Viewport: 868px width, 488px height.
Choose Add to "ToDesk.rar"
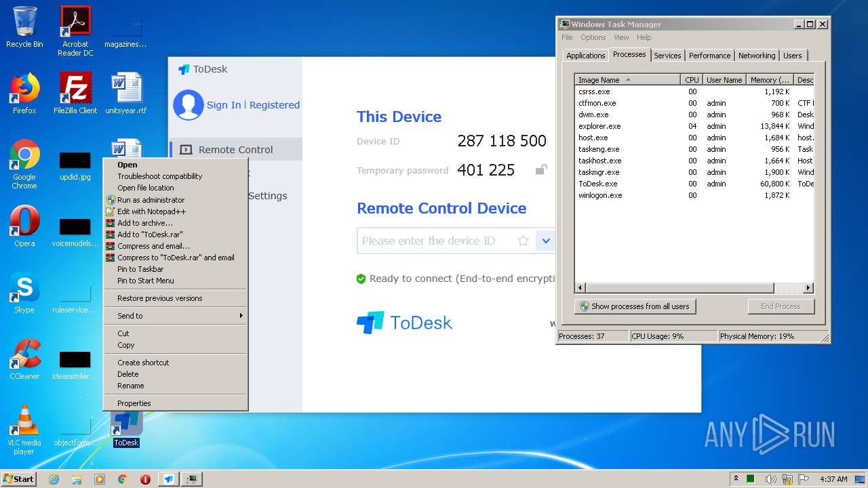point(176,235)
